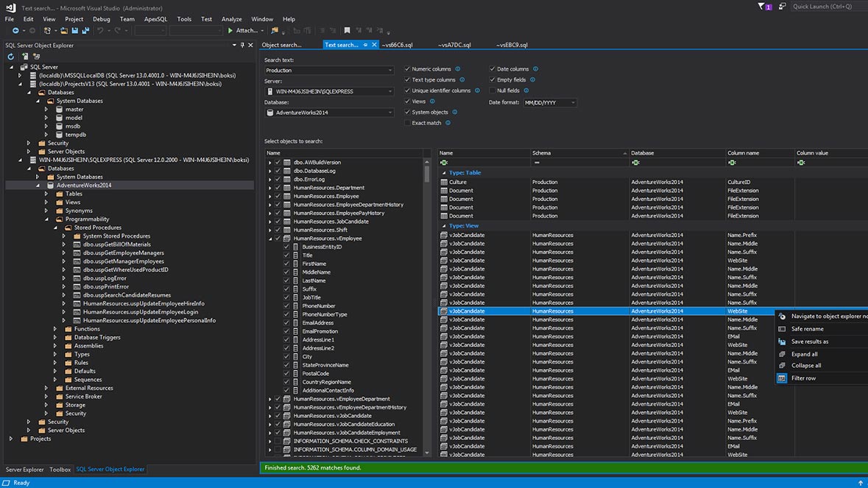Viewport: 868px width, 488px height.
Task: Click info icon next to Null fields
Action: tap(526, 91)
